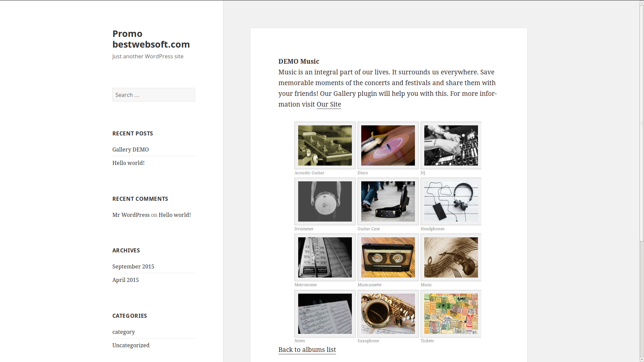Click the 'Drummer' caption text

click(x=304, y=229)
